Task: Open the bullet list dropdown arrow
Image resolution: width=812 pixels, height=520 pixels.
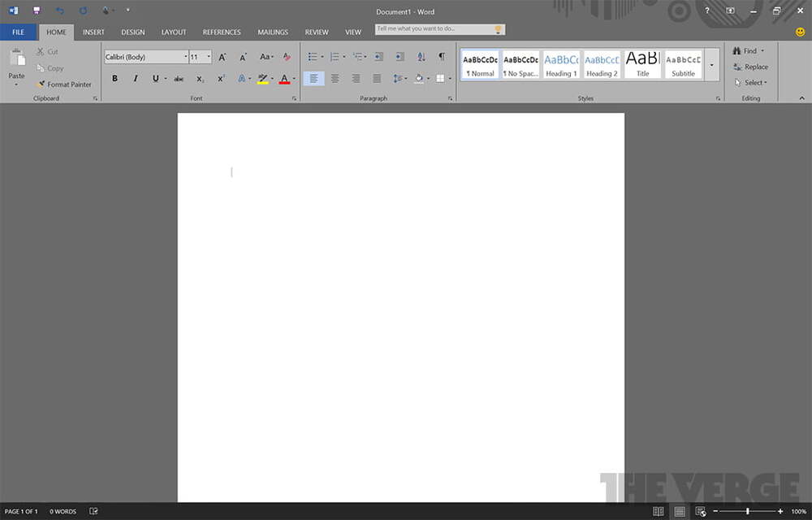Action: click(322, 56)
